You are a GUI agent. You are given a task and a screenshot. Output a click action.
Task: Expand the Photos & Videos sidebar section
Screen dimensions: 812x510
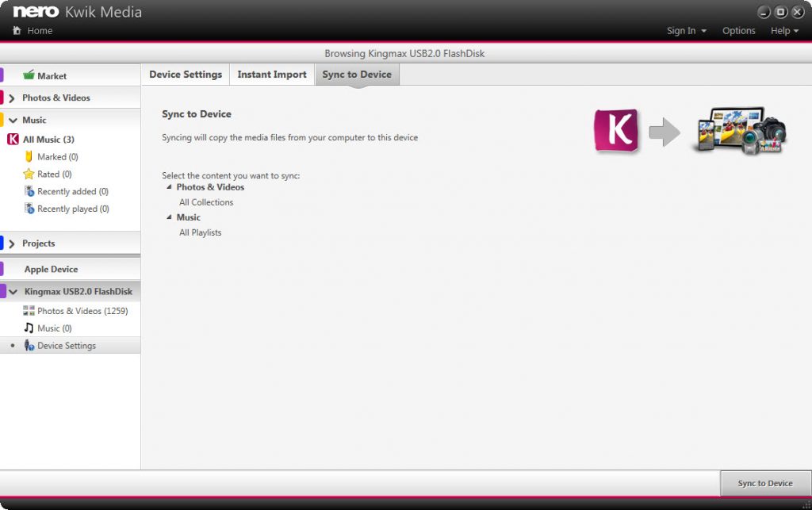pos(12,98)
